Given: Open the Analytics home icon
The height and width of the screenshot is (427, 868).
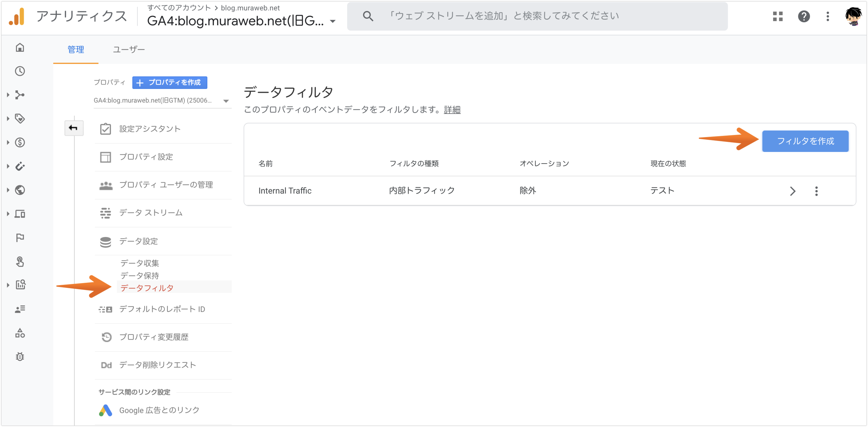Looking at the screenshot, I should click(20, 47).
